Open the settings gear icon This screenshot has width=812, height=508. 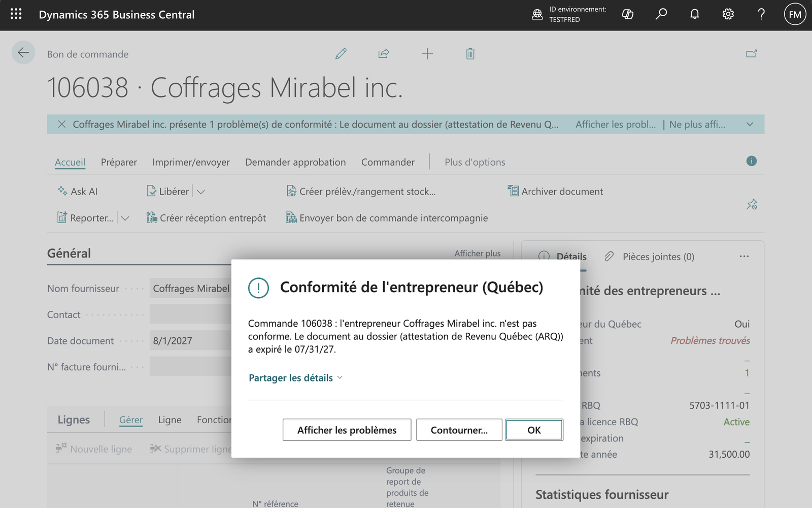(728, 14)
